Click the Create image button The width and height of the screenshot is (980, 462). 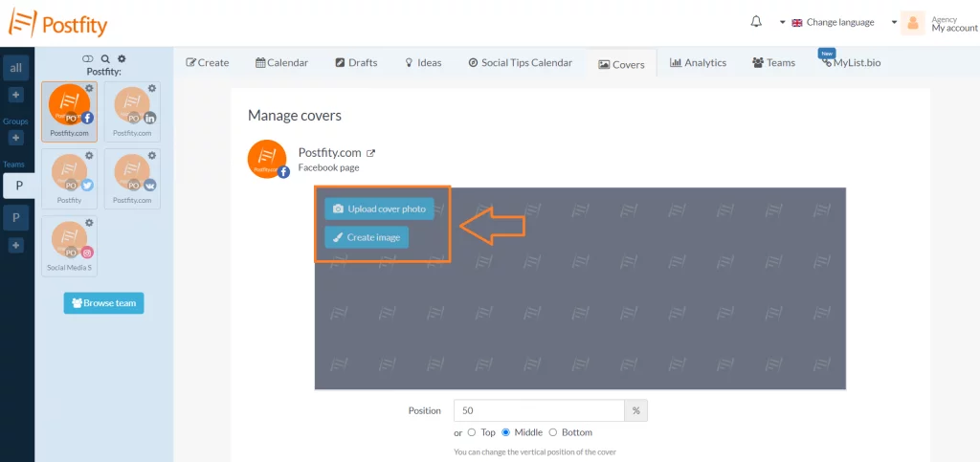(x=367, y=237)
